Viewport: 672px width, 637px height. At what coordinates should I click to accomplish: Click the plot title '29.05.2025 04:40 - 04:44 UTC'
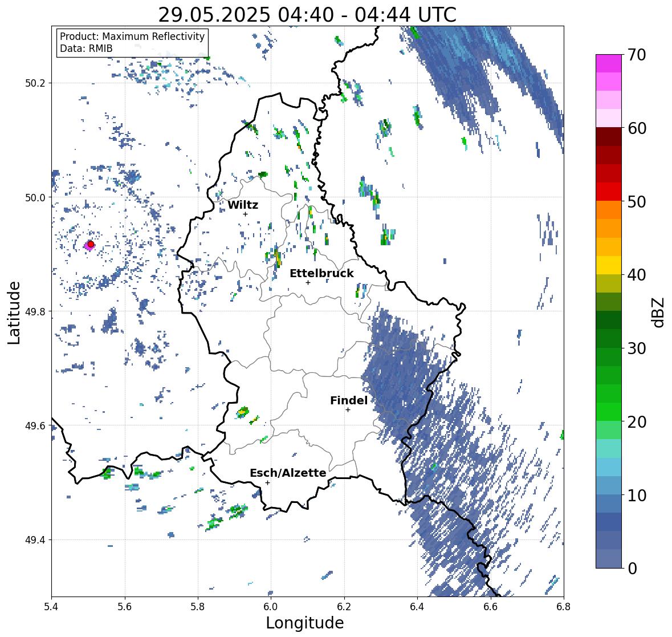307,15
